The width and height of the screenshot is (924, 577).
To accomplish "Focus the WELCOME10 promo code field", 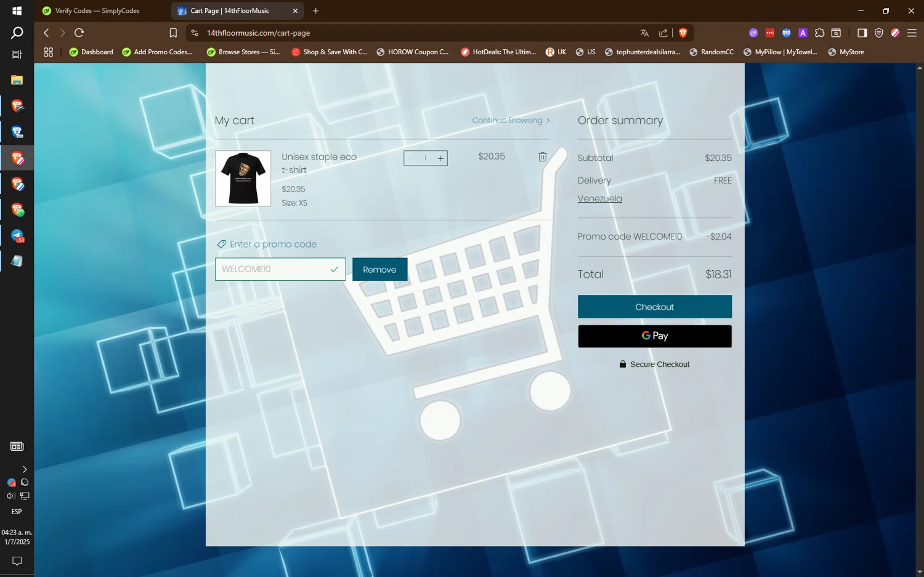I will [x=280, y=269].
